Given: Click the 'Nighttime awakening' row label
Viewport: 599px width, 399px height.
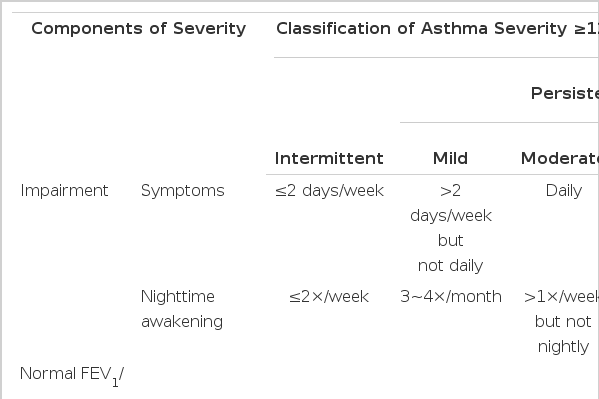Looking at the screenshot, I should [x=182, y=309].
